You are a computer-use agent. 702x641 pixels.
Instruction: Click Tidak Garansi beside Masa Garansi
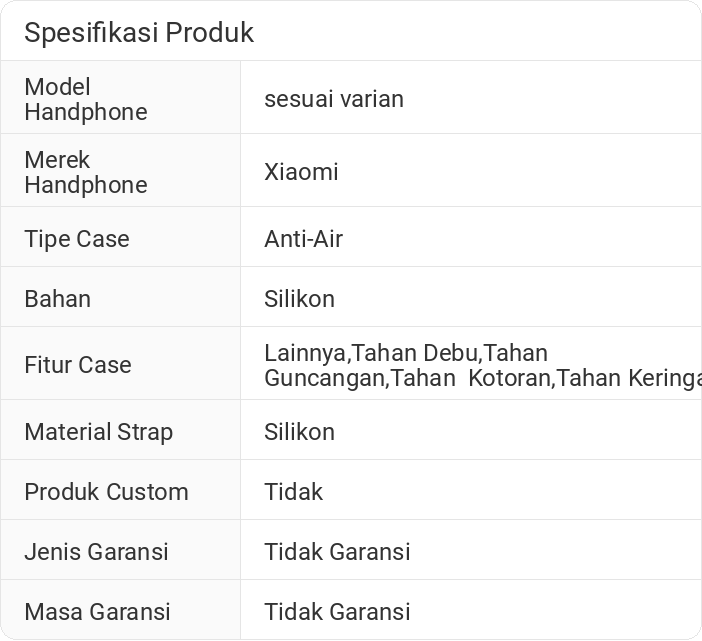337,612
